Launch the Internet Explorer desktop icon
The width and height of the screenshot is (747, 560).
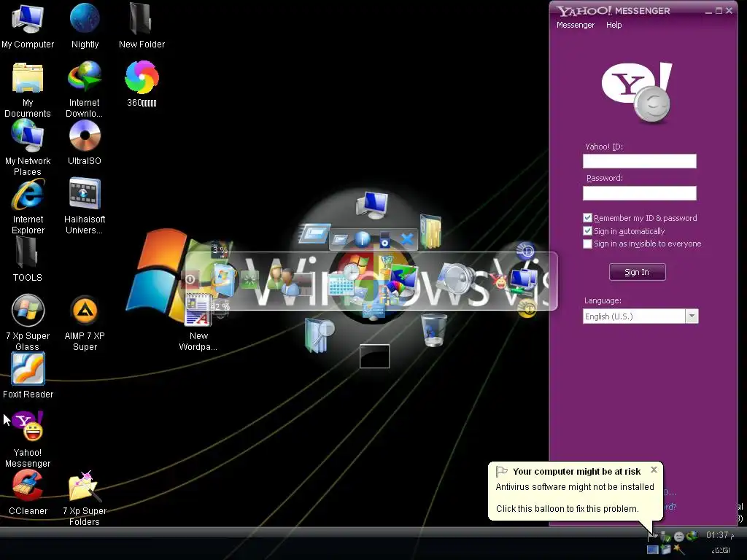[x=28, y=206]
